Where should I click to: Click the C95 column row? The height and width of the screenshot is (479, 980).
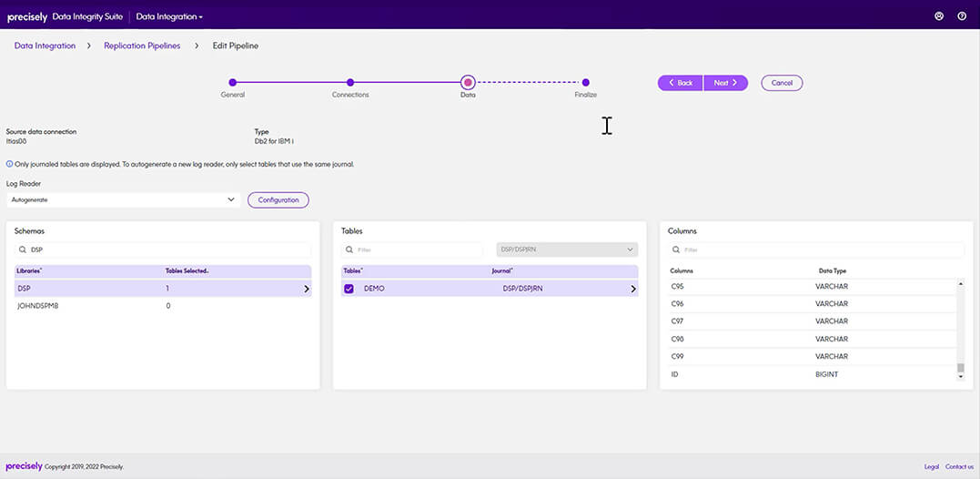tap(812, 287)
